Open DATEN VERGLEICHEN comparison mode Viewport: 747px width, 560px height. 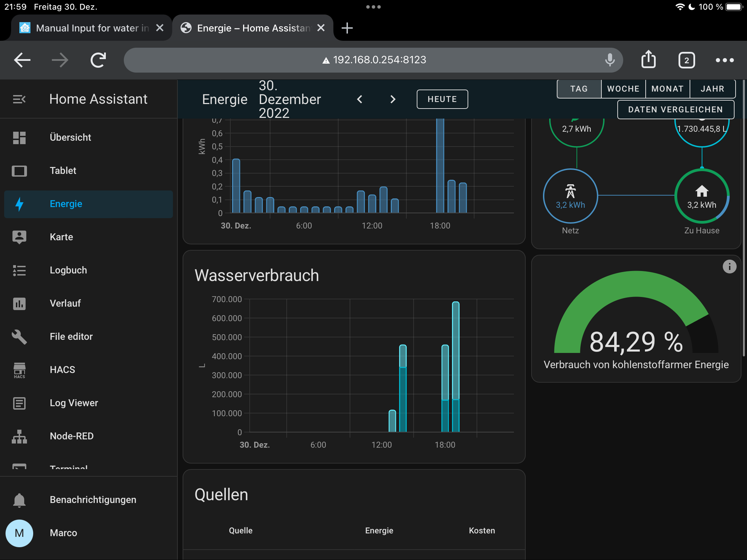click(x=675, y=110)
